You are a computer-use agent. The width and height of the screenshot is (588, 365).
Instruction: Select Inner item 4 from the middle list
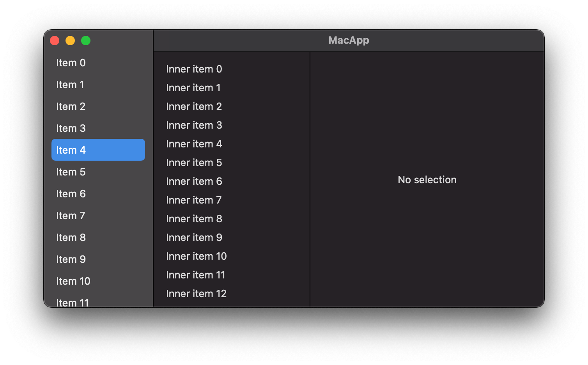click(x=194, y=144)
